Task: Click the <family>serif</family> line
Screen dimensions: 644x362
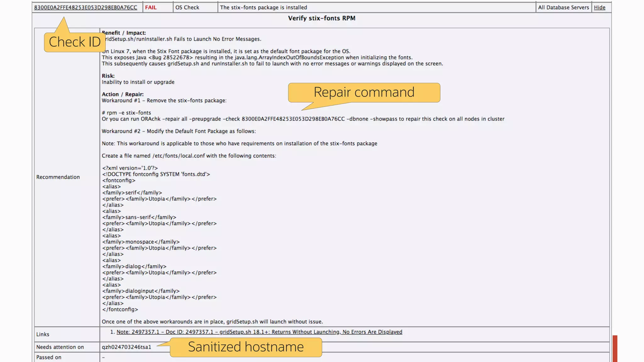Action: [132, 193]
